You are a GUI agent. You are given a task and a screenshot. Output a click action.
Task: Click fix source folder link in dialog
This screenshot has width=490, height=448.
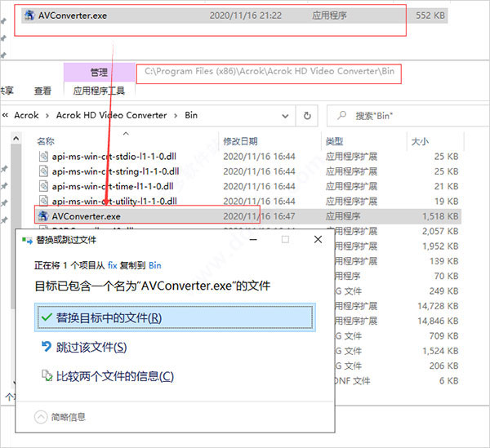pyautogui.click(x=112, y=265)
